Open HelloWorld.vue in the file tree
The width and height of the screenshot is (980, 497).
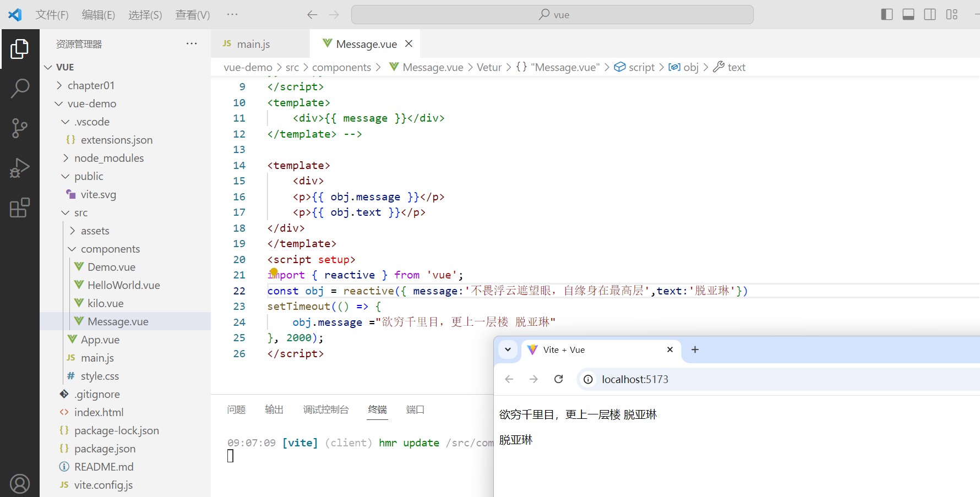pyautogui.click(x=125, y=285)
